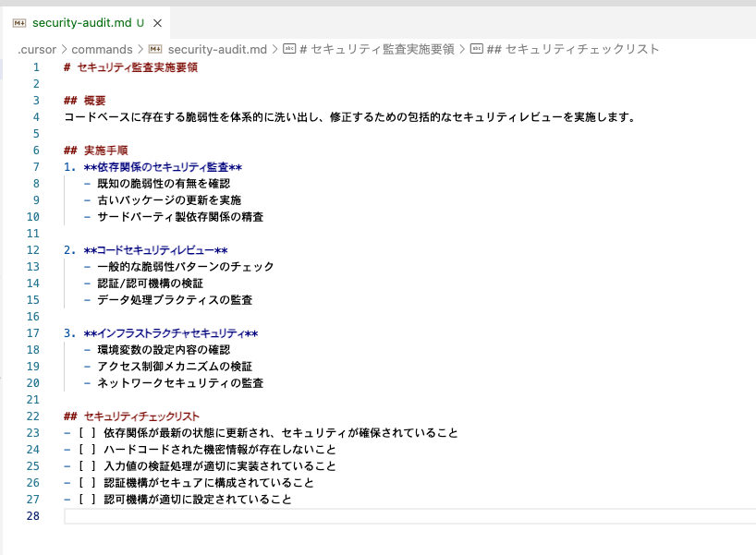Click '**コードセキュリティレビュー**' on line 12
This screenshot has width=756, height=555.
click(156, 250)
